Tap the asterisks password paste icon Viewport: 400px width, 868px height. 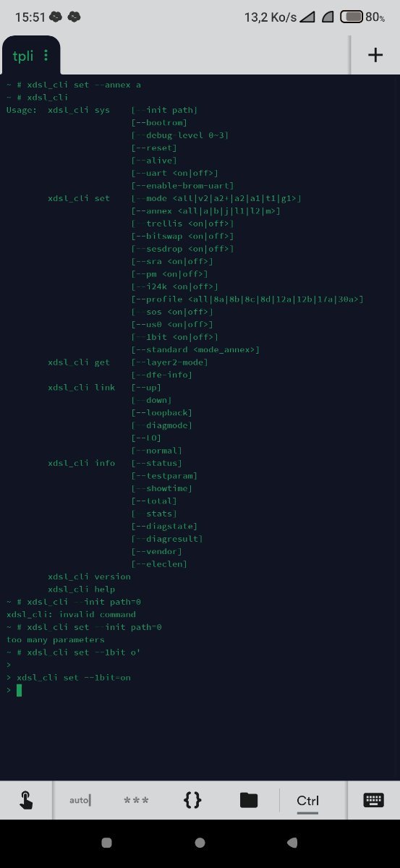click(x=136, y=800)
